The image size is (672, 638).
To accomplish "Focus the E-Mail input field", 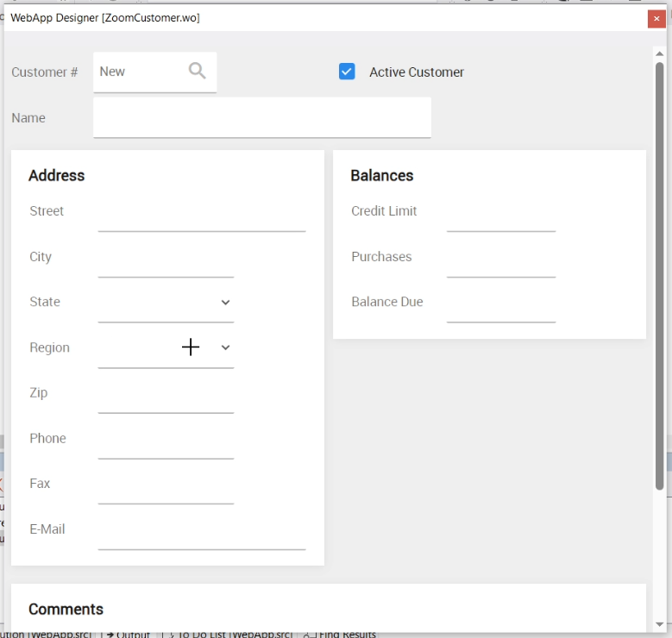I will coord(202,534).
